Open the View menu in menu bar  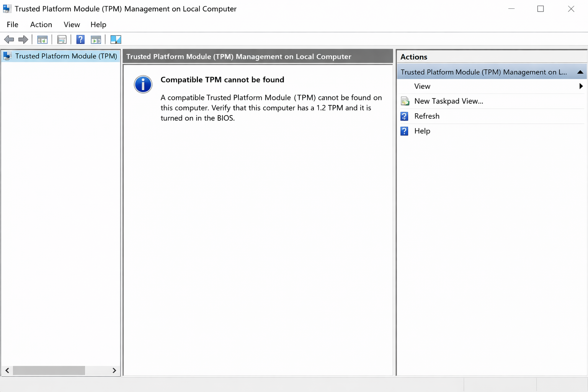click(x=72, y=24)
